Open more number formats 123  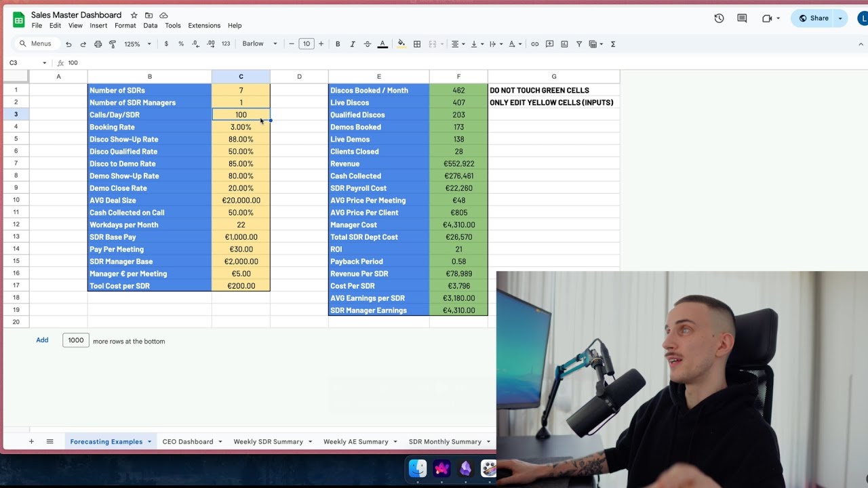point(226,44)
